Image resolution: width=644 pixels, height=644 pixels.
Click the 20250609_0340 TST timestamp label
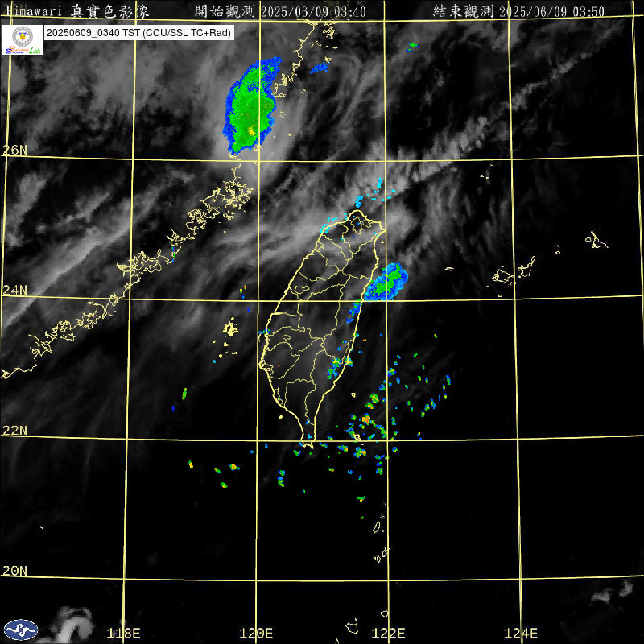point(139,33)
